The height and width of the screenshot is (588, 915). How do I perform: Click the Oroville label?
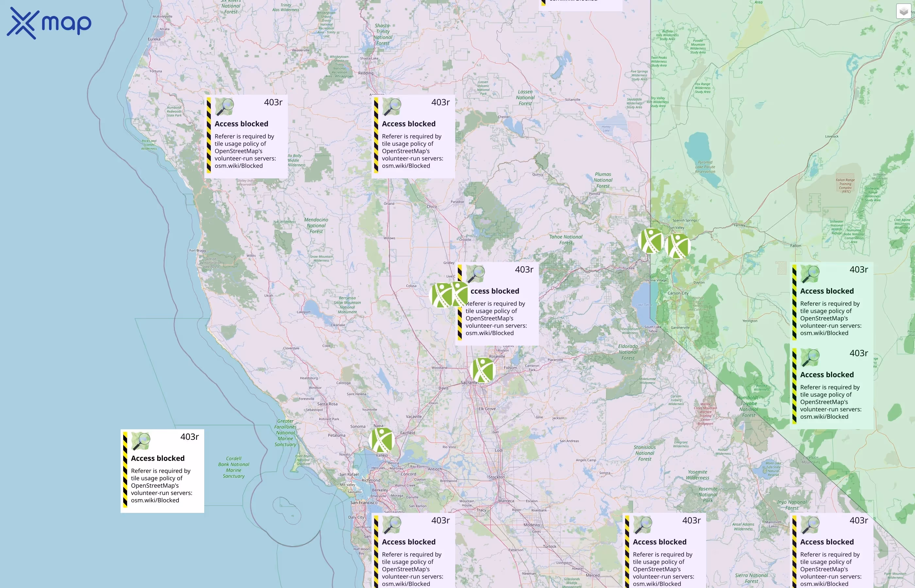coord(465,240)
